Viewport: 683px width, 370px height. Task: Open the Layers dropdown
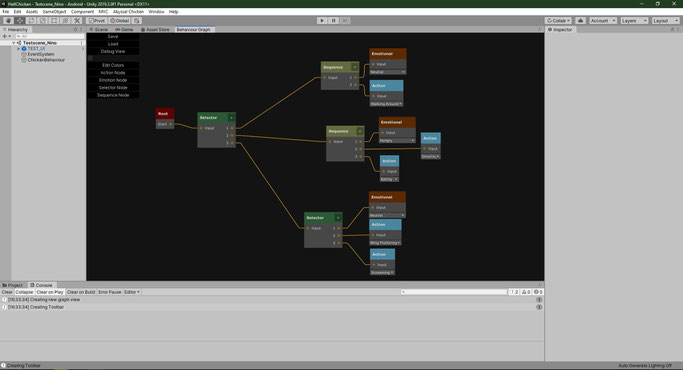click(x=634, y=20)
